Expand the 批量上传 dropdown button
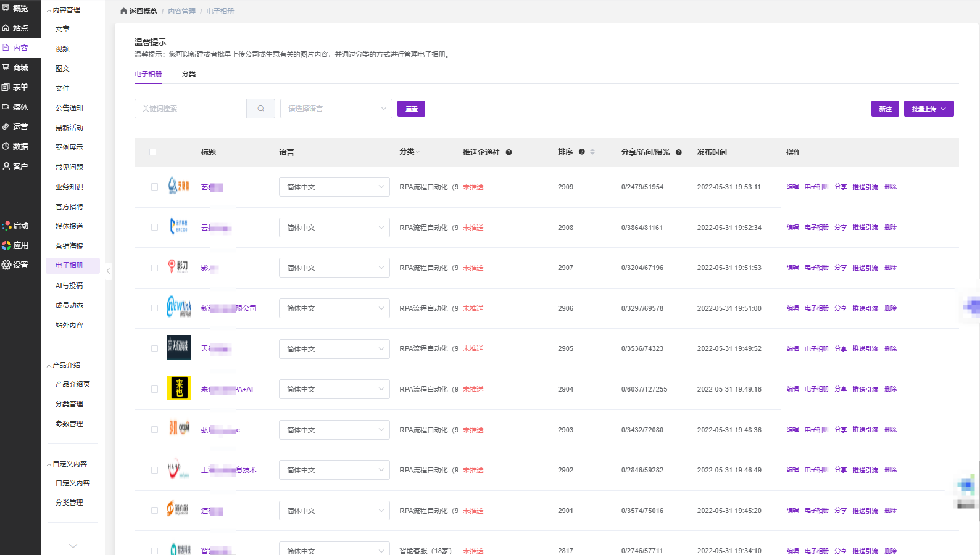Viewport: 980px width, 555px height. coord(928,109)
